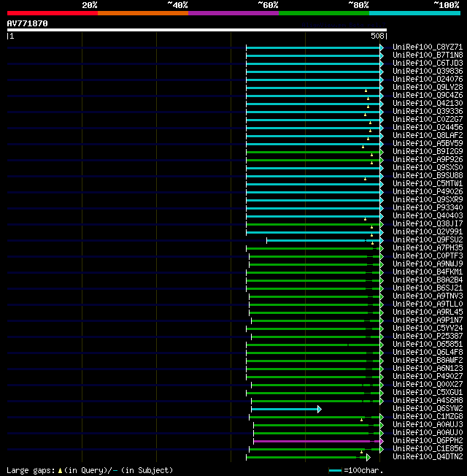Click the UniRef100_A9RL45 label

(428, 312)
